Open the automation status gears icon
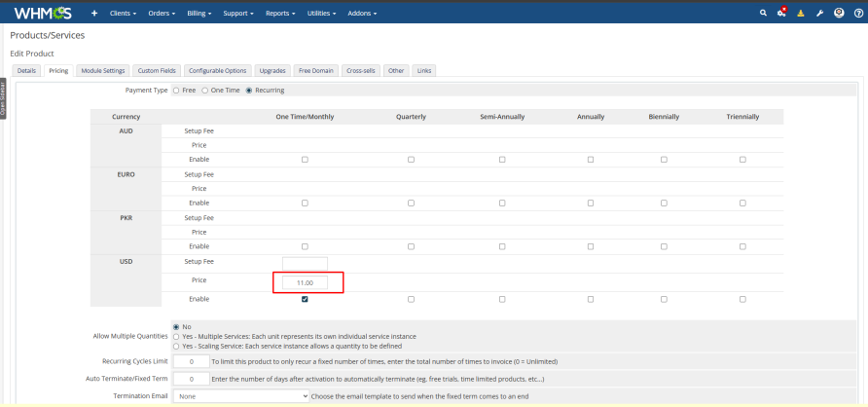 click(x=781, y=14)
